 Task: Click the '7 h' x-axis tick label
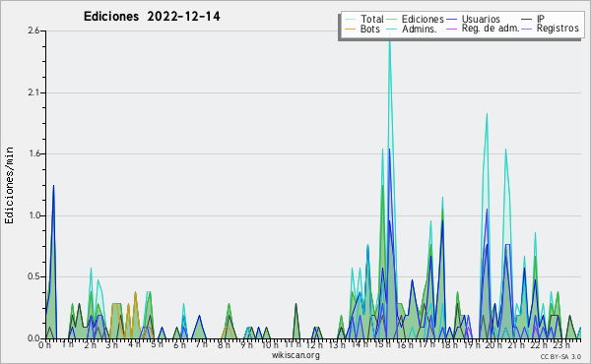click(x=202, y=344)
